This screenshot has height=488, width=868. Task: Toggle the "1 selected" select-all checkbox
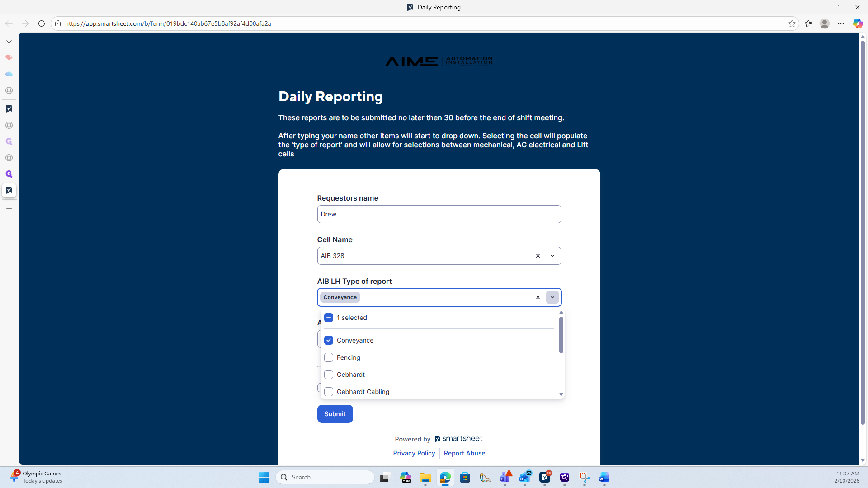click(329, 318)
